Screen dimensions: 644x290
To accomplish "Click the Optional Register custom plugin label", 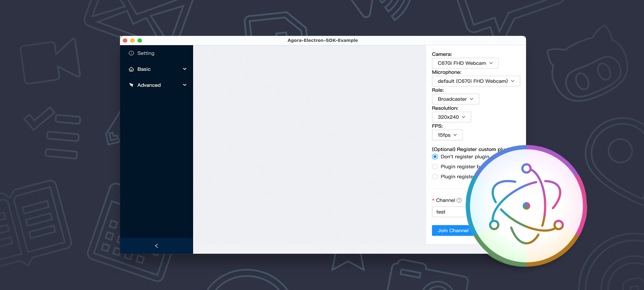I will 471,149.
